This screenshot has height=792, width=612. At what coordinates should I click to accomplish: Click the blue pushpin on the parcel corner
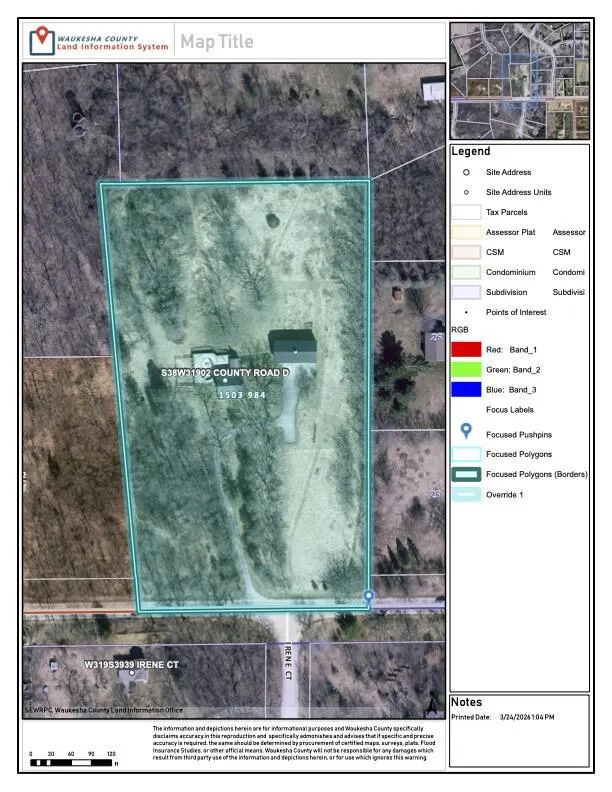(368, 598)
